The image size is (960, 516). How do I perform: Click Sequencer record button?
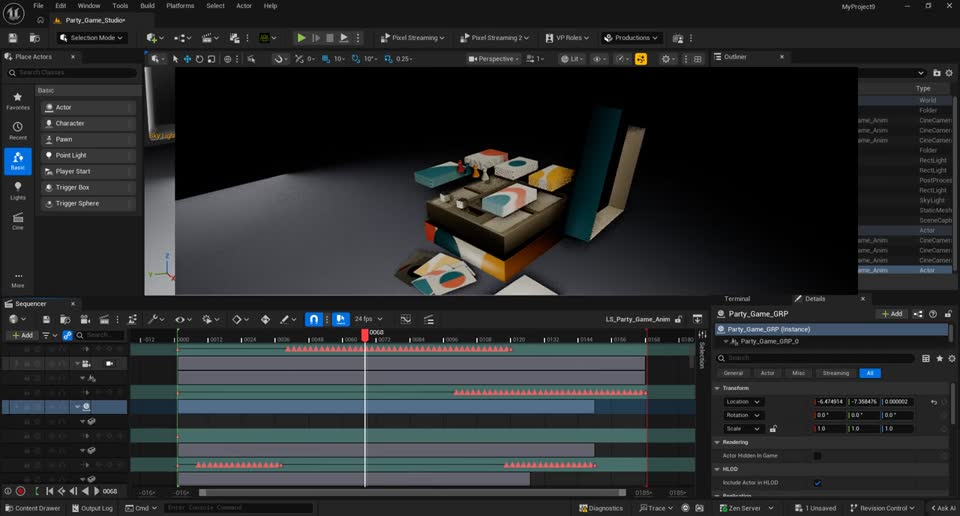point(20,491)
